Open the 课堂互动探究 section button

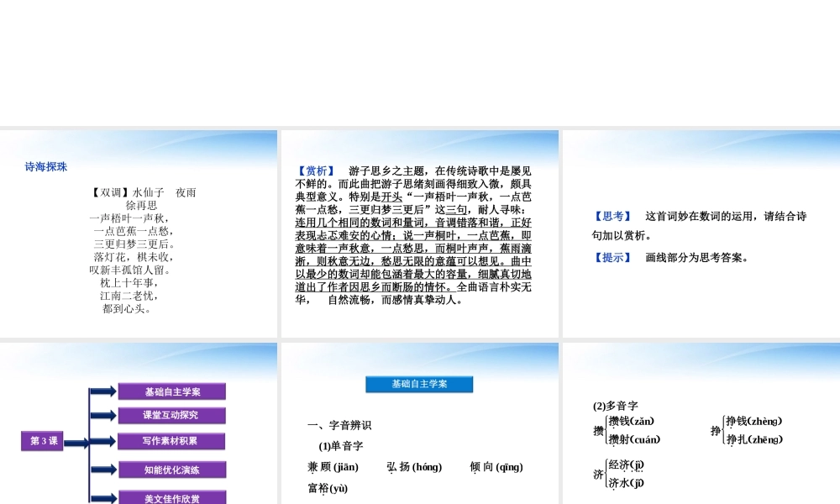tap(172, 415)
